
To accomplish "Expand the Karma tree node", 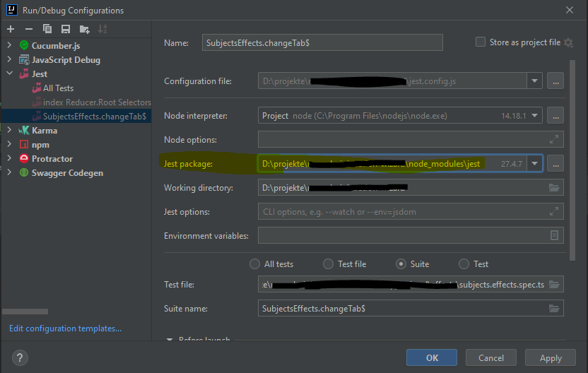I will pos(9,130).
